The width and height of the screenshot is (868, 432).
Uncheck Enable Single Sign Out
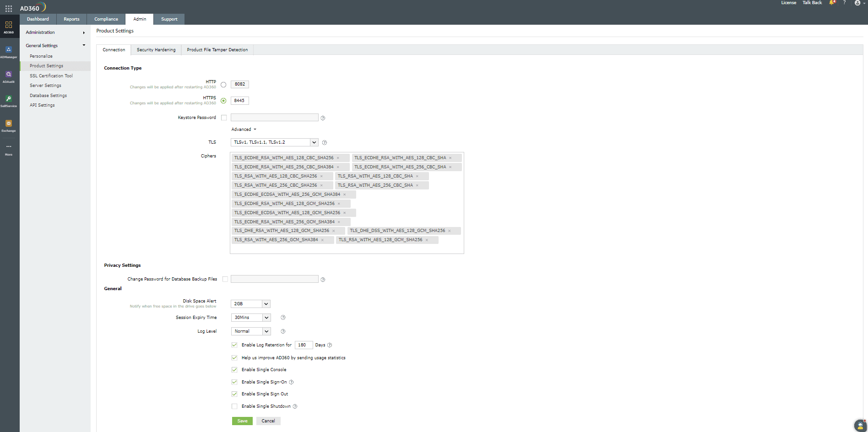(x=234, y=394)
